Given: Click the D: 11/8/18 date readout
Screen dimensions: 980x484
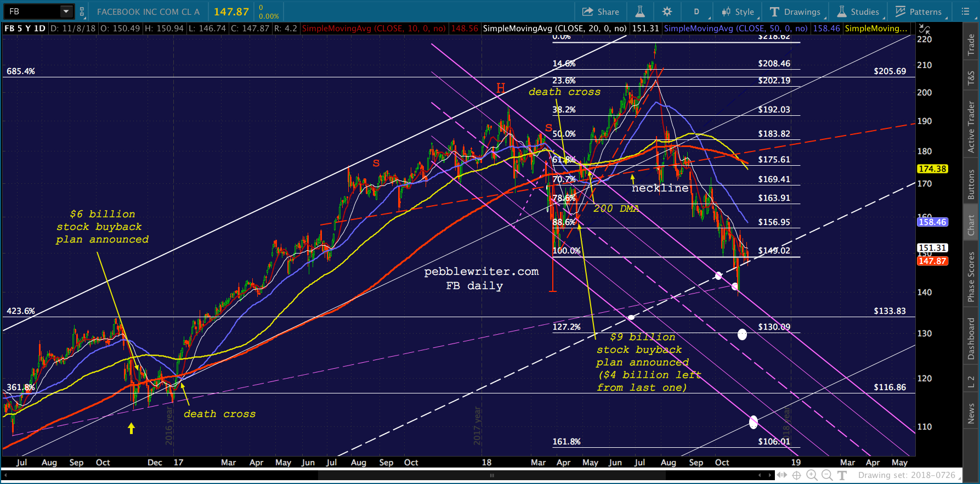Looking at the screenshot, I should pyautogui.click(x=72, y=29).
